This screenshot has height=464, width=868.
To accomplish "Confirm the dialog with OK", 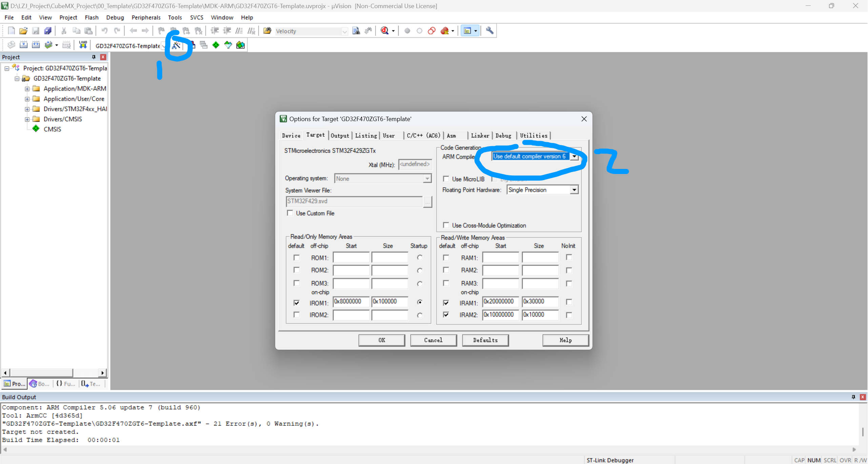I will pos(382,340).
